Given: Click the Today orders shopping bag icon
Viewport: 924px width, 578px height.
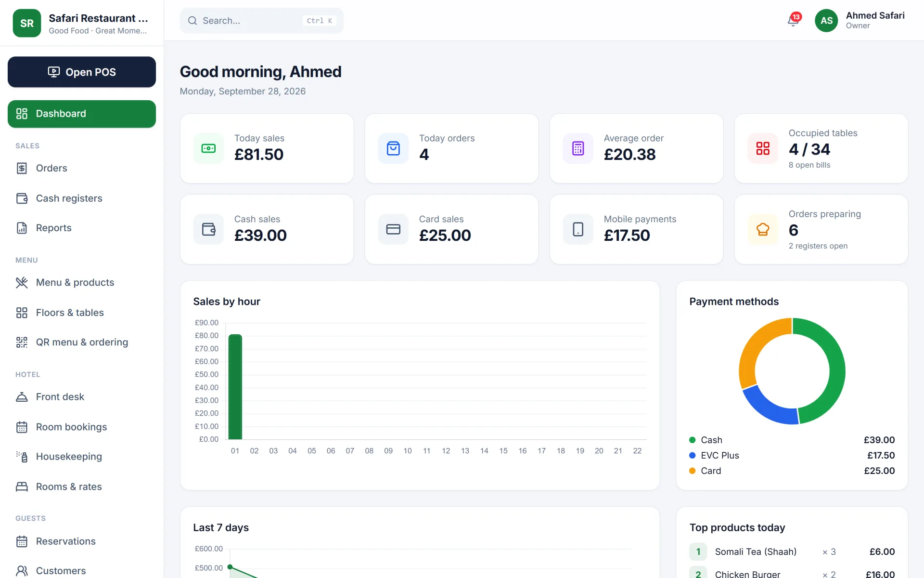Looking at the screenshot, I should coord(393,148).
